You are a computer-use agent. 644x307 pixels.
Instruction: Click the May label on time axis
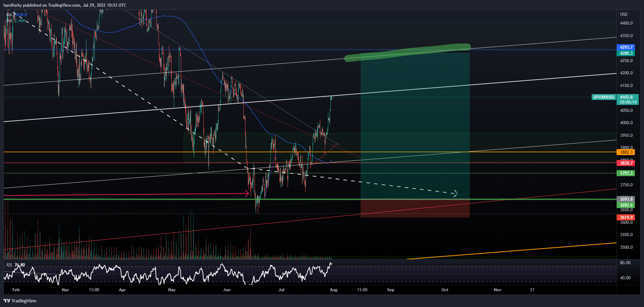pos(172,290)
